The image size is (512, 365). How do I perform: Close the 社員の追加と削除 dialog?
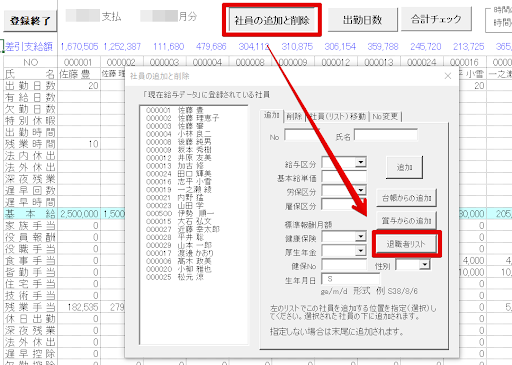[448, 76]
